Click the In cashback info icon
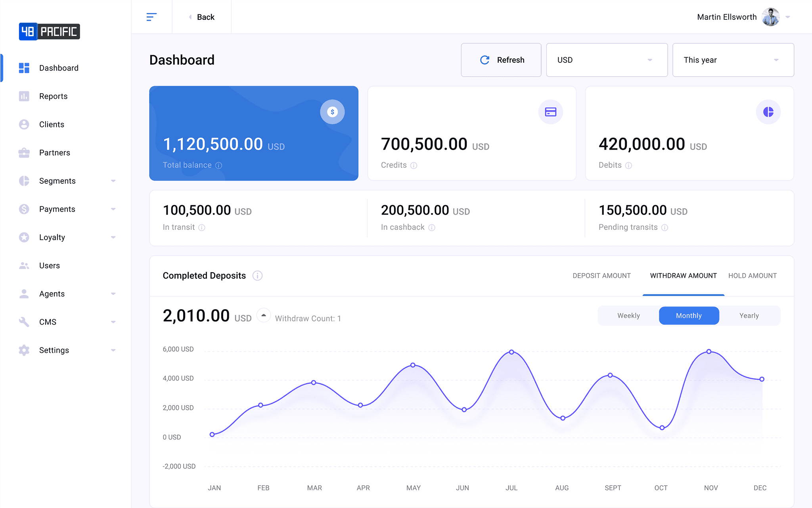This screenshot has height=508, width=812. coord(432,227)
